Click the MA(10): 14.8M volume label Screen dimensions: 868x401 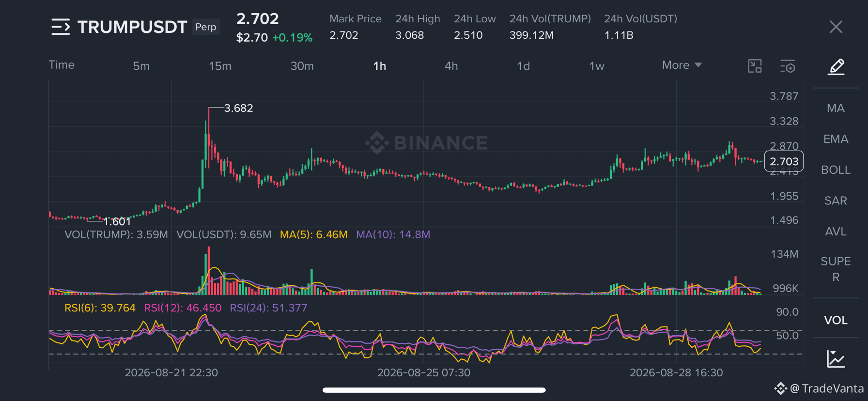pos(393,234)
